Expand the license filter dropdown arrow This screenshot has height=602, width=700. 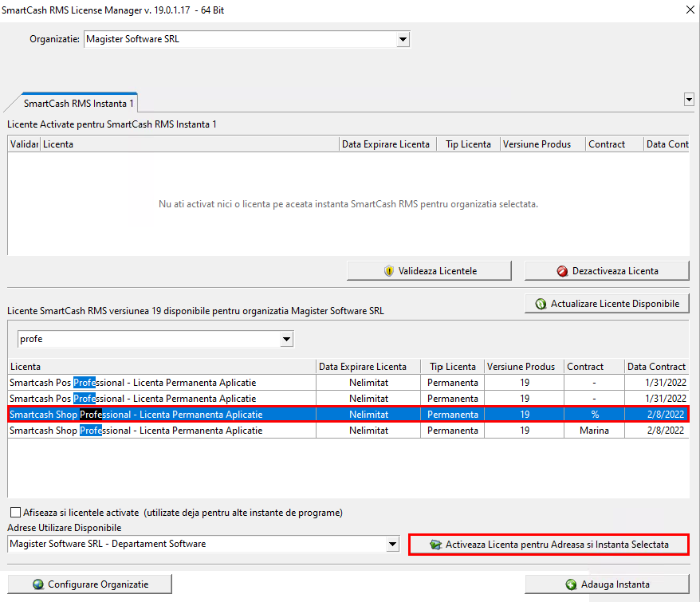click(x=286, y=340)
